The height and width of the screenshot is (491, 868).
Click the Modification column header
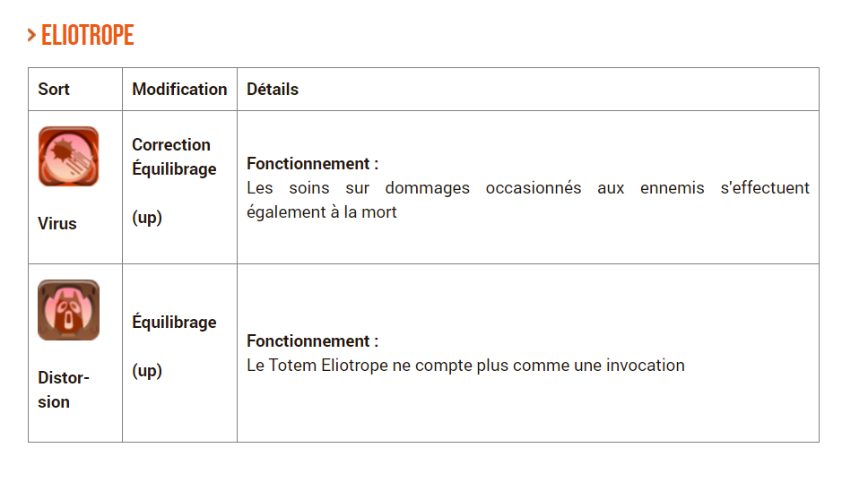click(179, 89)
